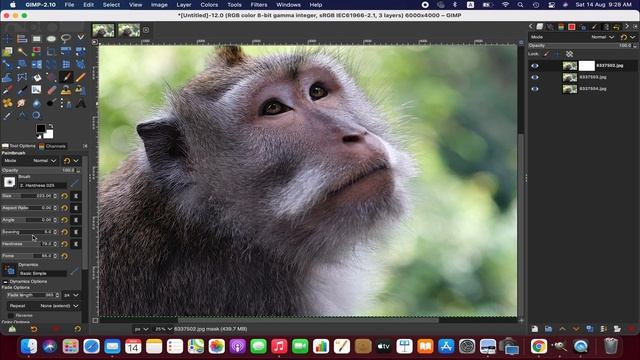
Task: Open the Layer menu
Action: pyautogui.click(x=184, y=5)
